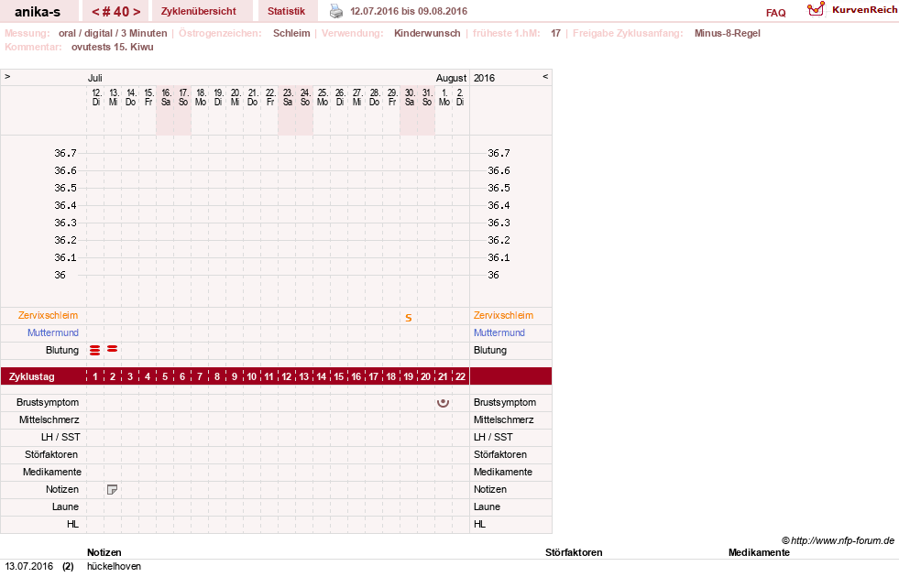899x588 pixels.
Task: Click the left Zervixschleim label
Action: (x=49, y=315)
